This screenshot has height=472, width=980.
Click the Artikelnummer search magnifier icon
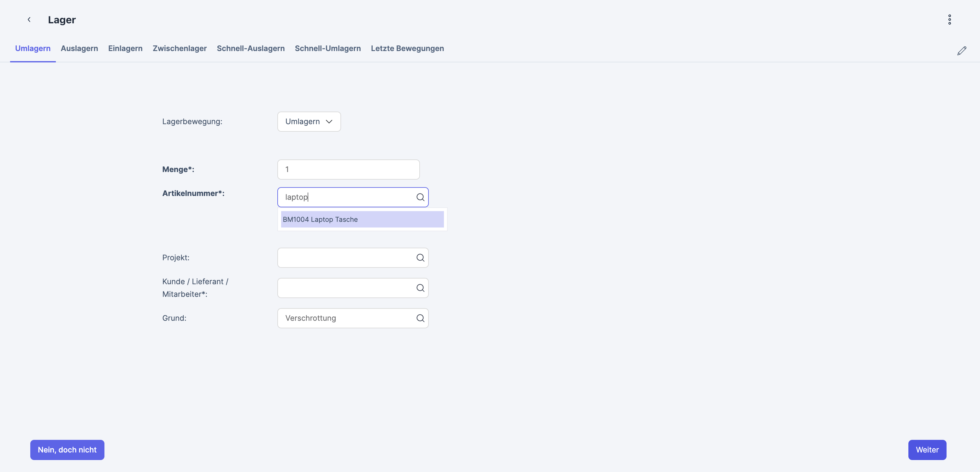point(420,197)
